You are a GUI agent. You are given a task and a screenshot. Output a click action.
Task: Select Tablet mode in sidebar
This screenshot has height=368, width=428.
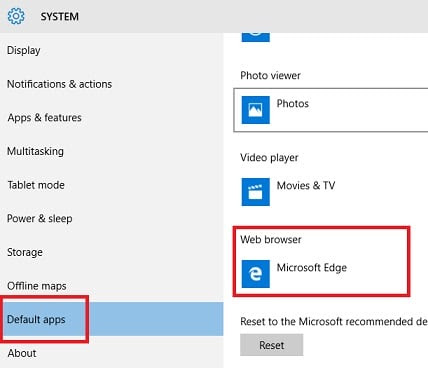[112, 185]
